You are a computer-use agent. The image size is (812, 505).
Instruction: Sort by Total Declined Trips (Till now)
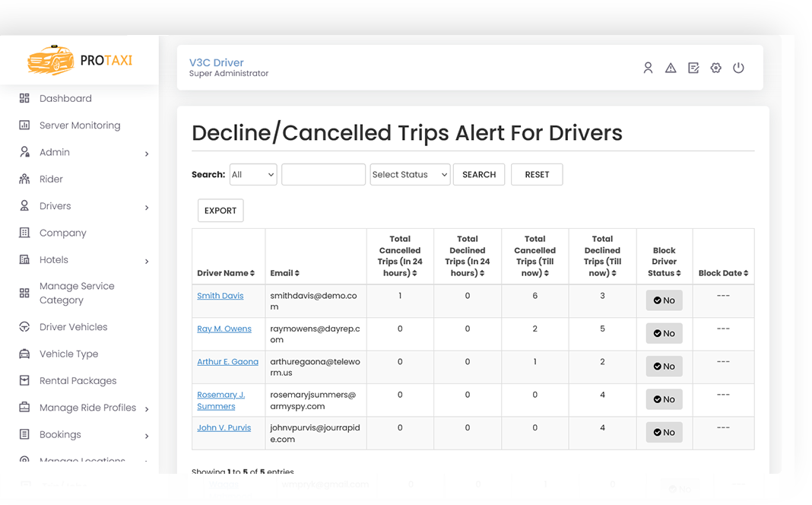[614, 273]
